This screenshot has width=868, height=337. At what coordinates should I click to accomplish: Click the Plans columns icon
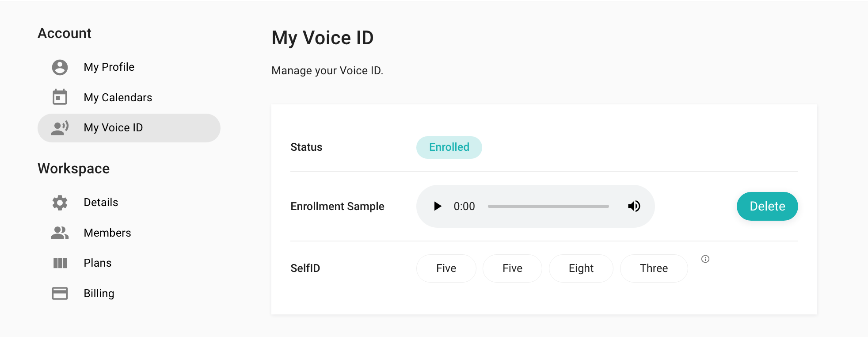[60, 263]
